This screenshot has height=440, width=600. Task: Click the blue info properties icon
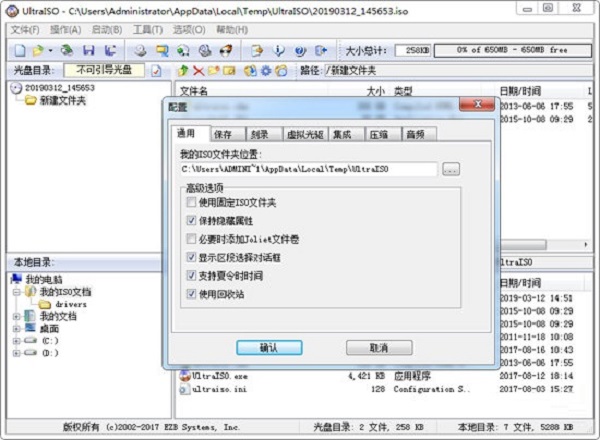click(279, 51)
